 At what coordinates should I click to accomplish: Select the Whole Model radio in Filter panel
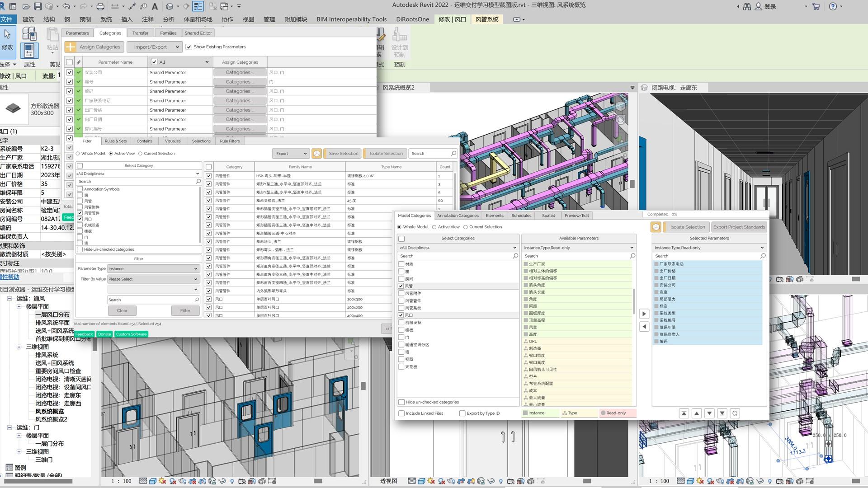[x=78, y=154]
